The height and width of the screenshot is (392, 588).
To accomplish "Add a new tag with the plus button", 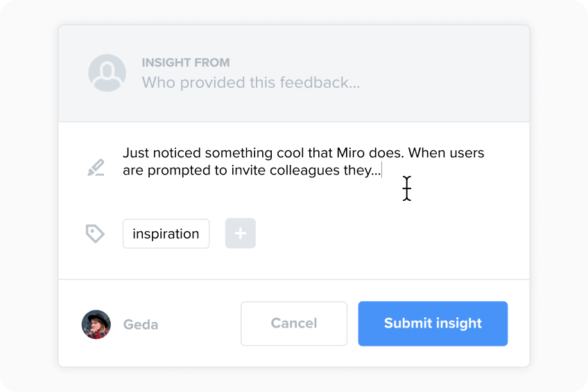I will pyautogui.click(x=241, y=233).
